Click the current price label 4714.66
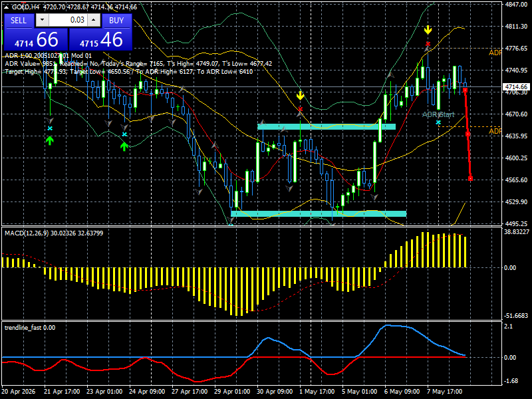 [x=516, y=87]
